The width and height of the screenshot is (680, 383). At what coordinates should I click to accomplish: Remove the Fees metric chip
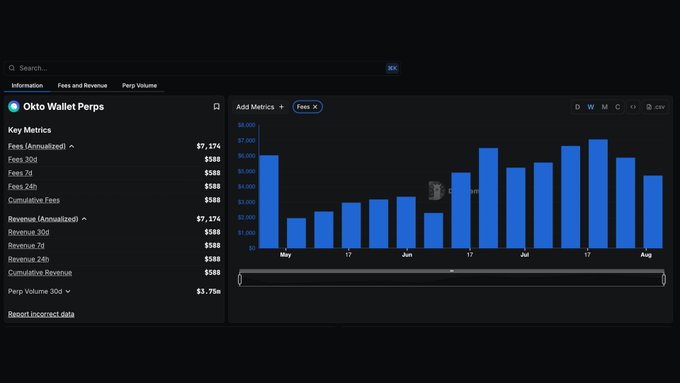click(x=315, y=107)
